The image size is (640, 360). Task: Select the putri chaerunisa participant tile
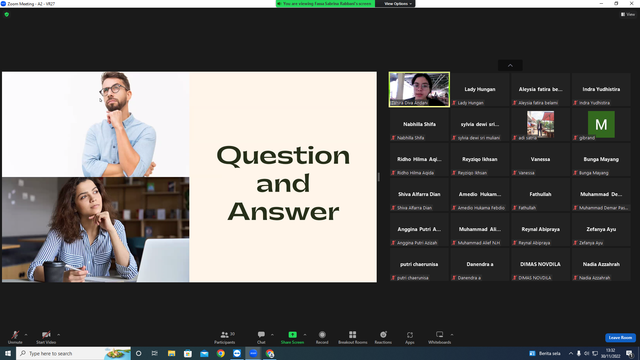pos(419,264)
